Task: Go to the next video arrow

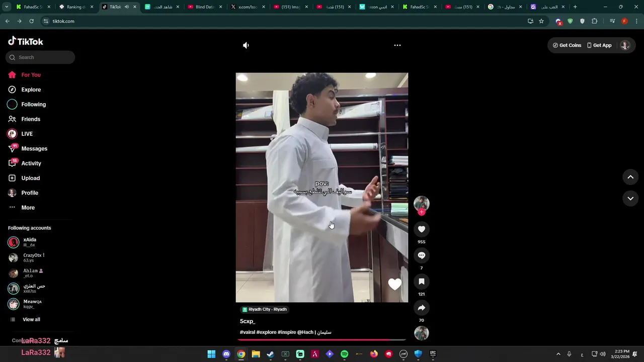Action: [630, 199]
